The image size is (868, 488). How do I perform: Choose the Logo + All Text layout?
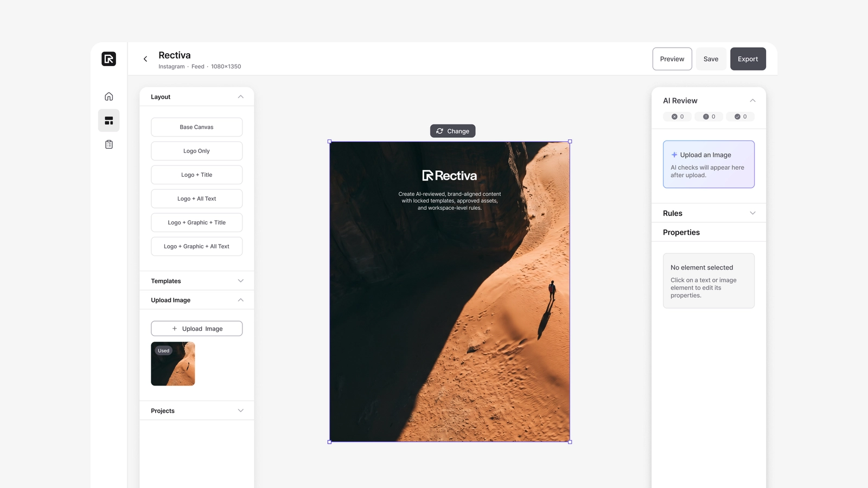point(196,198)
